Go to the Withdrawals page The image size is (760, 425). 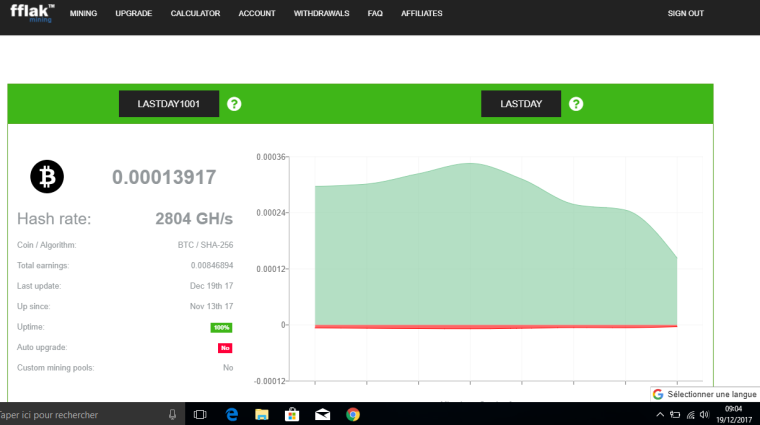(324, 14)
